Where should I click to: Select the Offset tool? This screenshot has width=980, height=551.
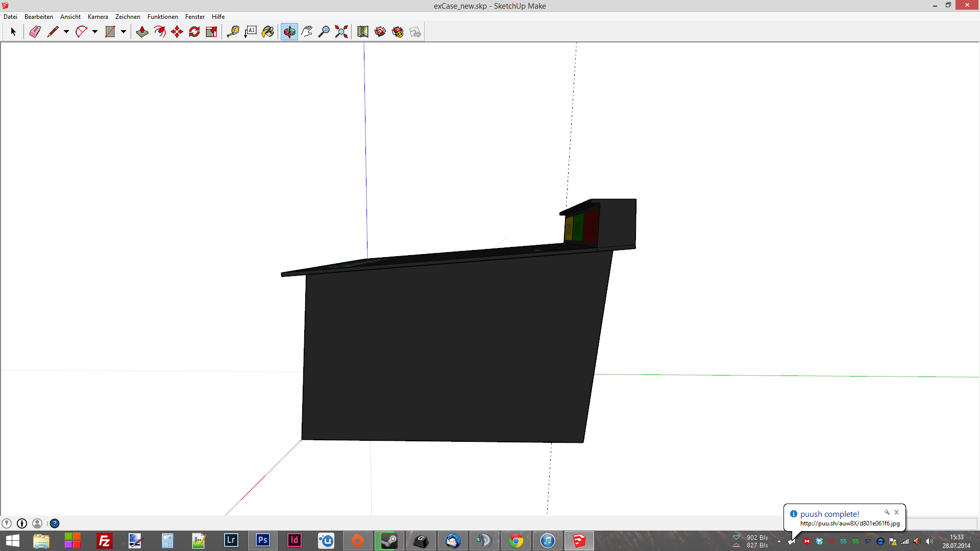click(160, 32)
